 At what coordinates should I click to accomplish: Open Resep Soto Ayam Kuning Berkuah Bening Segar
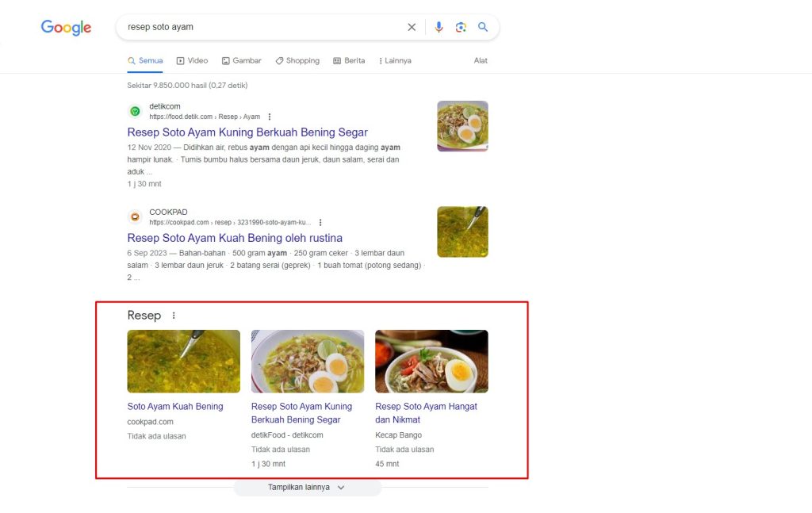(x=247, y=132)
